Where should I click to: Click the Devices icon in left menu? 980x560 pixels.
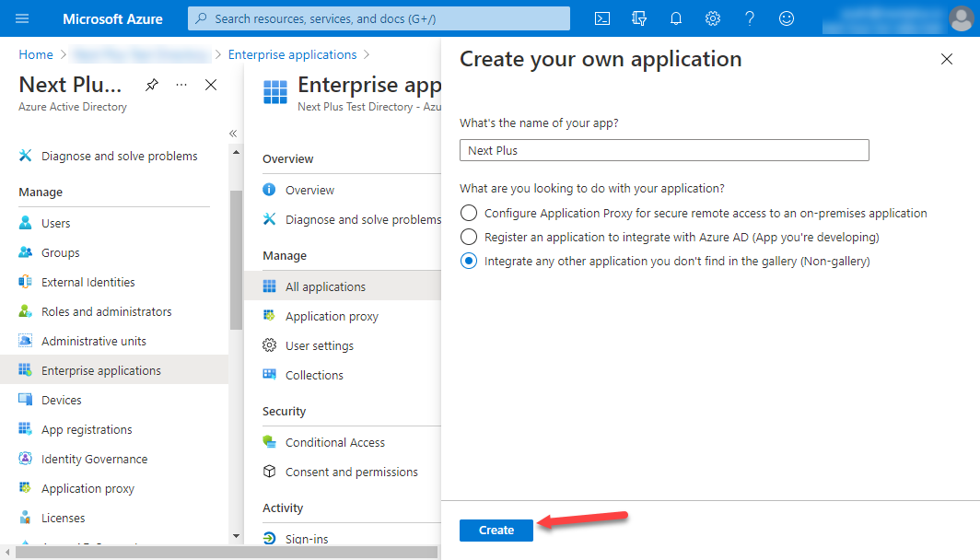(25, 400)
